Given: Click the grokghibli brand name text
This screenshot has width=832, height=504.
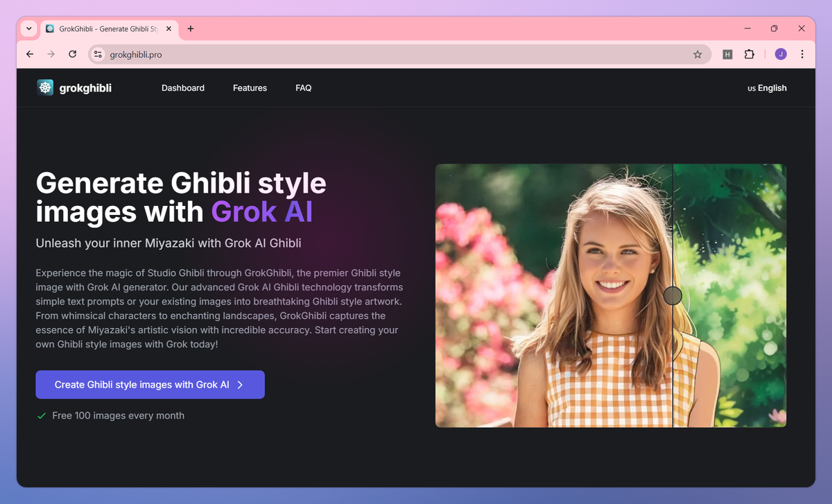Looking at the screenshot, I should (x=85, y=88).
